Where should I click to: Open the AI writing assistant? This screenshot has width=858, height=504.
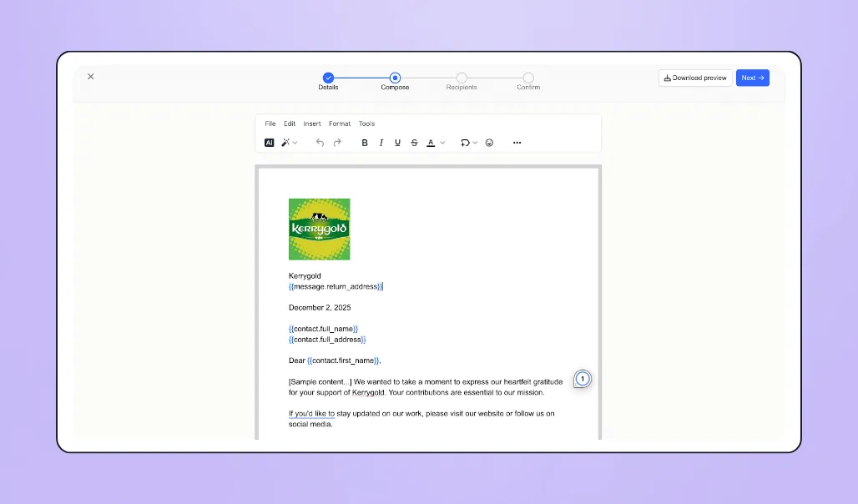coord(269,142)
